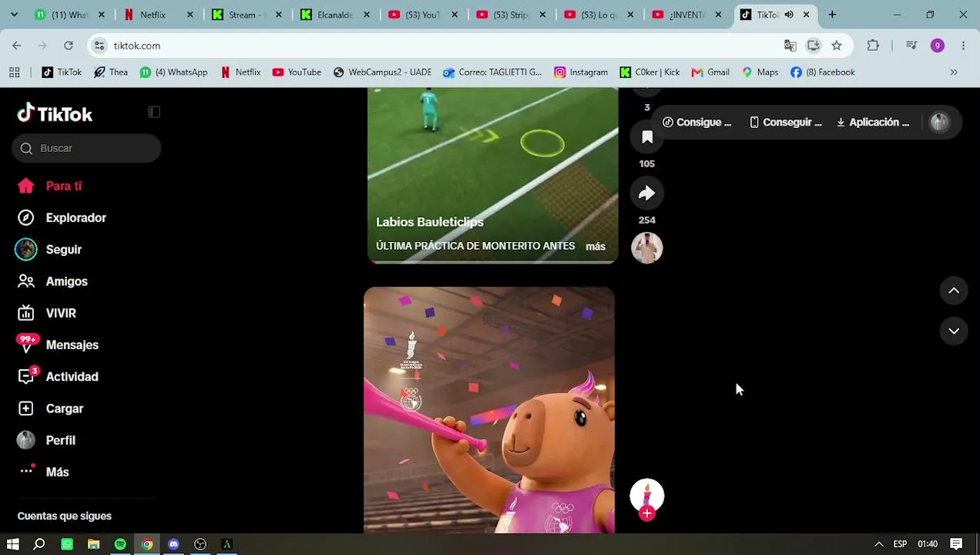
Task: Open new tab with plus button
Action: pyautogui.click(x=832, y=15)
